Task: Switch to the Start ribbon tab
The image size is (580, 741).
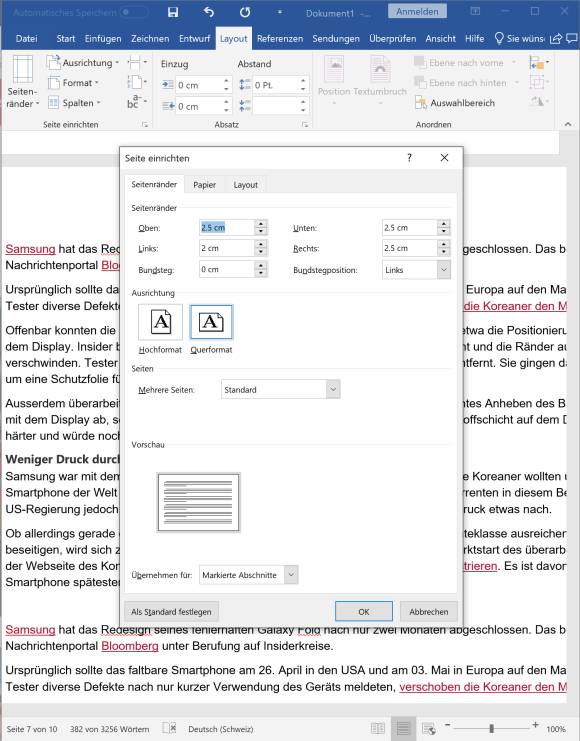Action: (66, 39)
